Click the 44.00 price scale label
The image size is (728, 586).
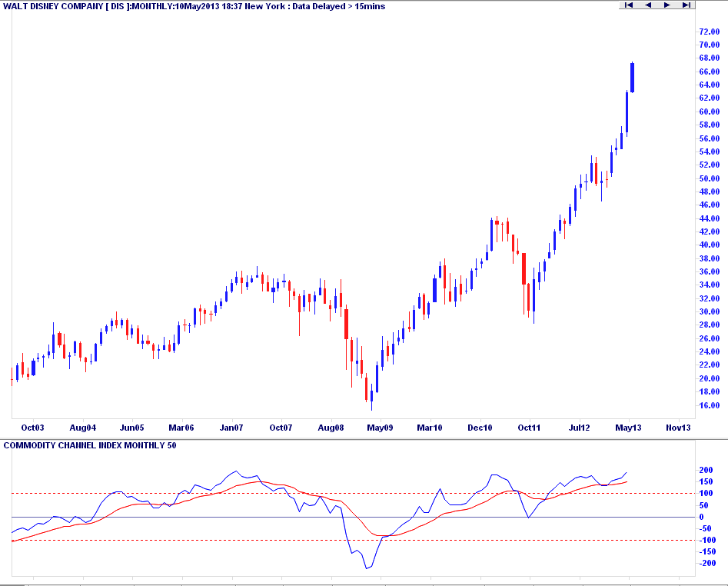(x=710, y=218)
